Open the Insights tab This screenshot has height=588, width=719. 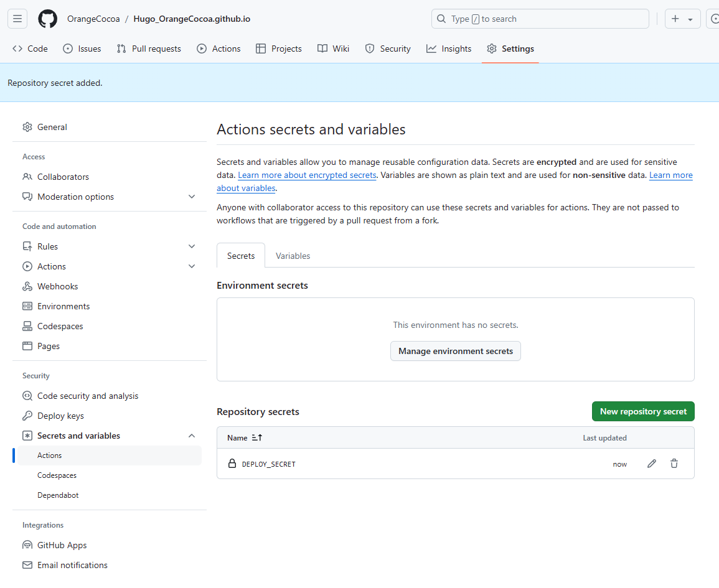tap(449, 49)
